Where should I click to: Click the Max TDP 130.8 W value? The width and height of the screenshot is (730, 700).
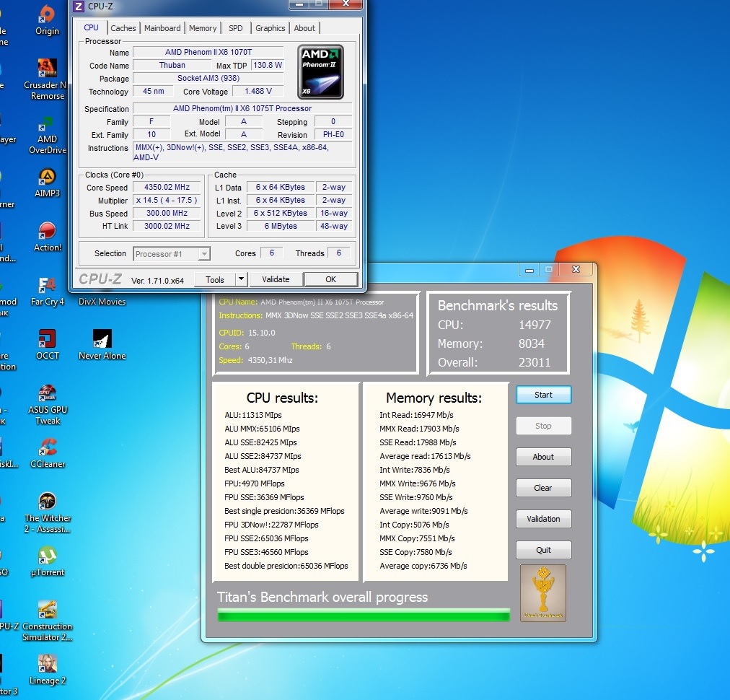coord(268,65)
